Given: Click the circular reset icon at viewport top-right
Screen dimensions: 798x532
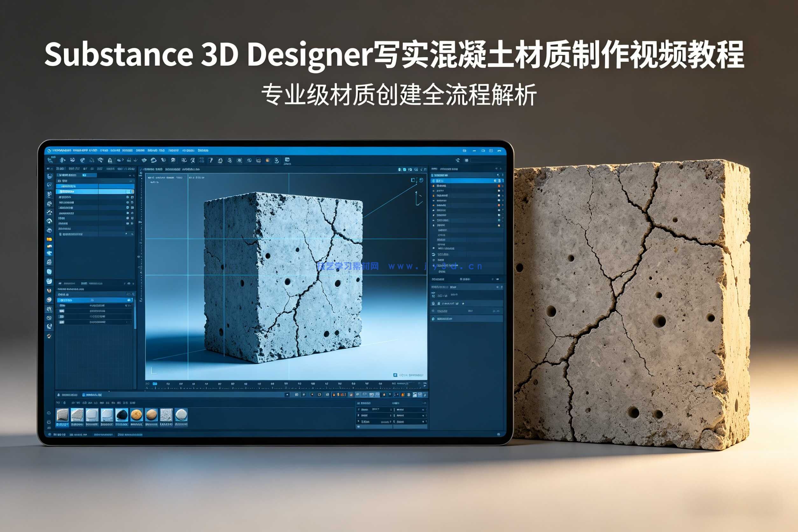Looking at the screenshot, I should pyautogui.click(x=421, y=180).
